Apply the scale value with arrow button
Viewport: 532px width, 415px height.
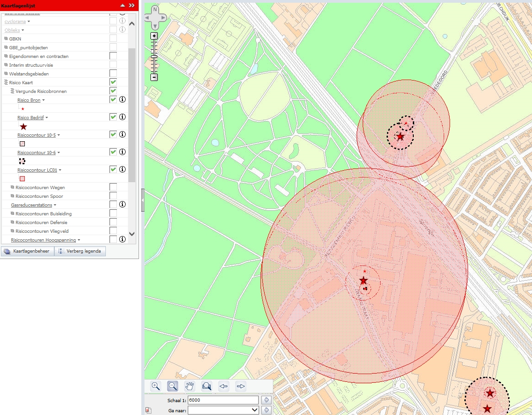click(266, 400)
